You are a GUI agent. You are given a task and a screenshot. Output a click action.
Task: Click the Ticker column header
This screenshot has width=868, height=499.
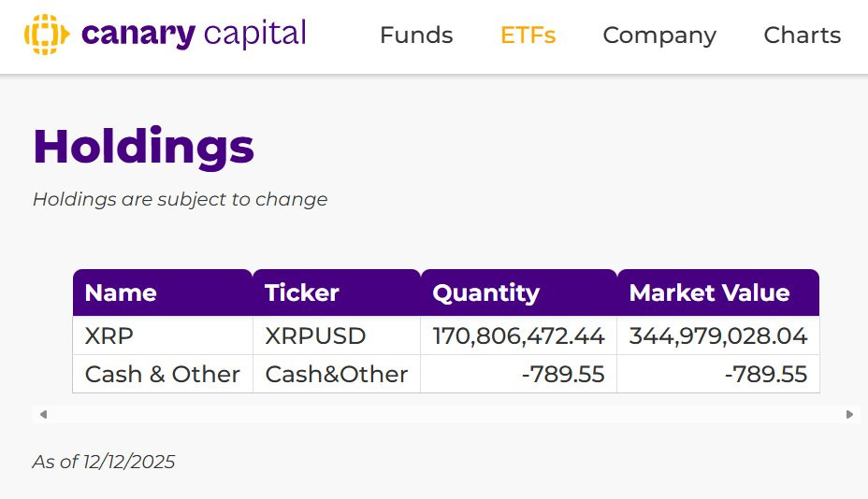(302, 293)
